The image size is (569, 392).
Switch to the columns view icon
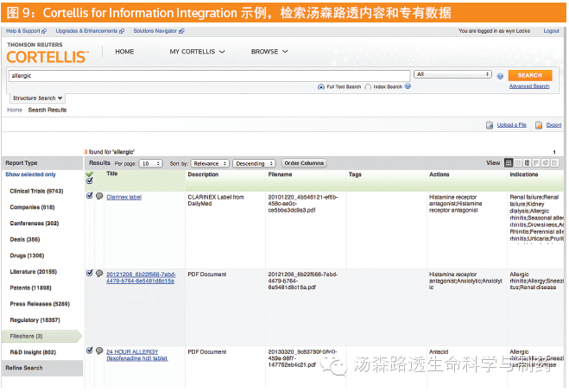[x=518, y=163]
